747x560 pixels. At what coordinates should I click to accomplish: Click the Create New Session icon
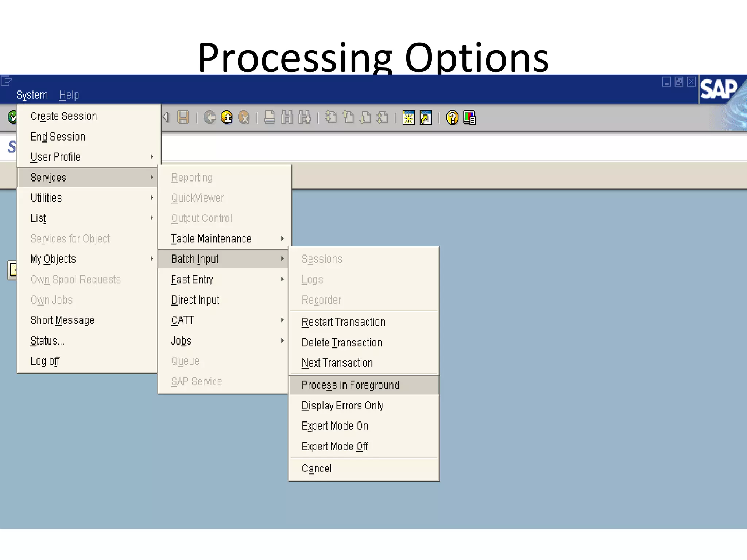(x=409, y=117)
